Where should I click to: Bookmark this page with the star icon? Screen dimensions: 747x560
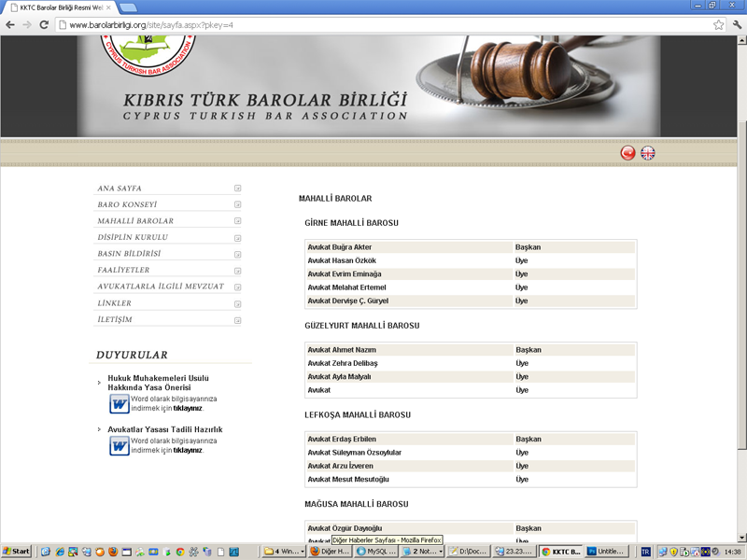click(718, 25)
